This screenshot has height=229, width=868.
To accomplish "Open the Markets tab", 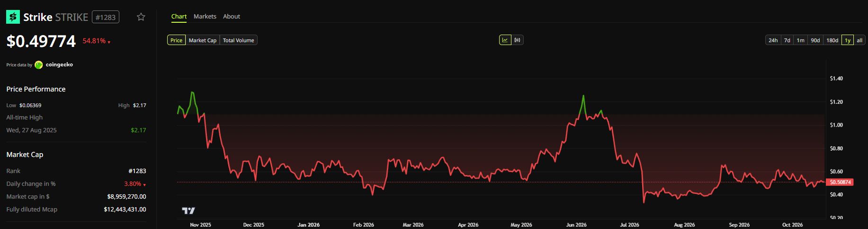I will click(x=205, y=16).
